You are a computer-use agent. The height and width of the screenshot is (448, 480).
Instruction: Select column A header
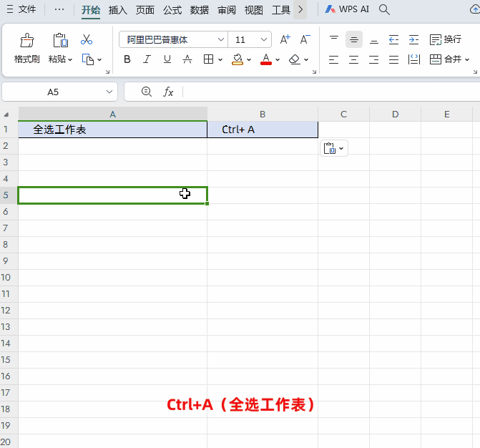pos(112,115)
